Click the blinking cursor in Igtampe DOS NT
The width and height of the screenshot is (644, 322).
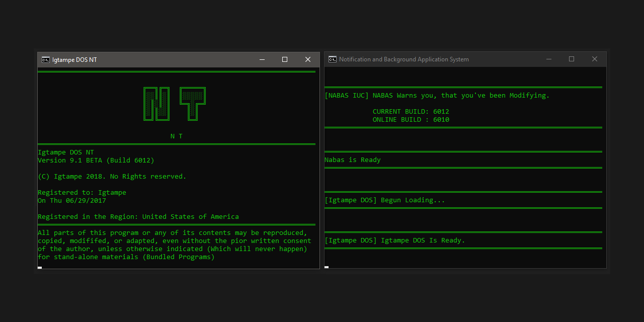39,267
